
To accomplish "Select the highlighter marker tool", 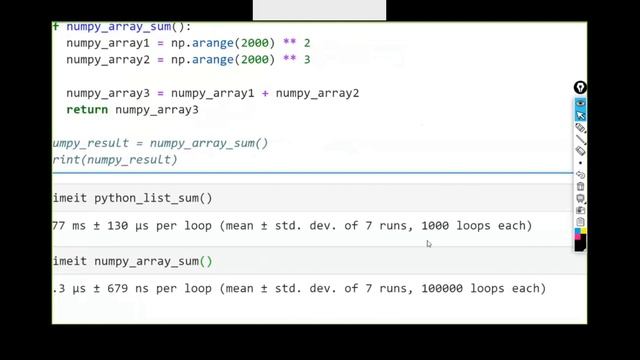I will (x=580, y=128).
